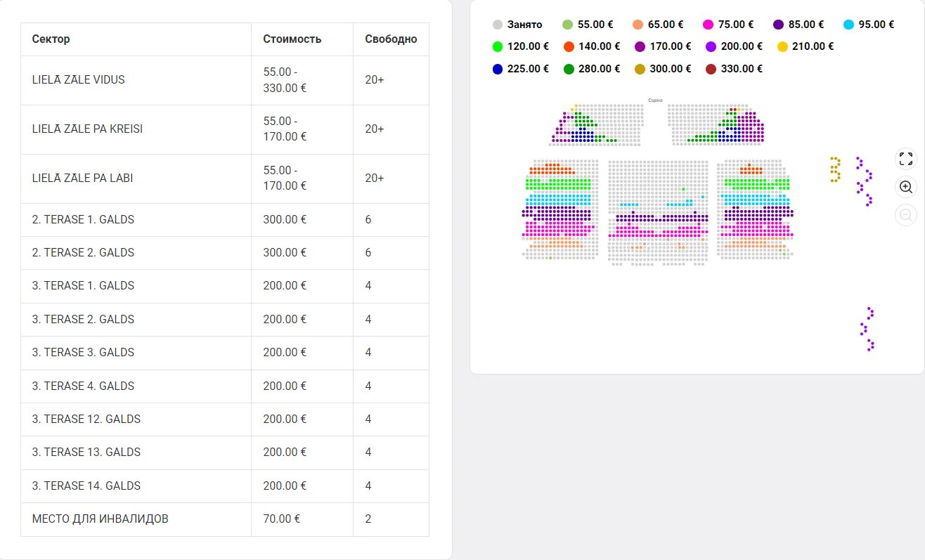
Task: Click the Свободно column header
Action: 391,39
